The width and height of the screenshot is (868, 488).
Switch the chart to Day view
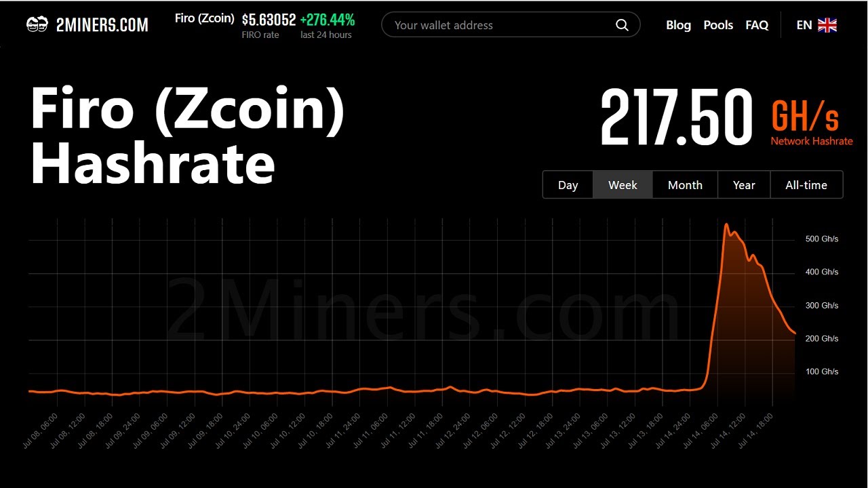point(568,185)
